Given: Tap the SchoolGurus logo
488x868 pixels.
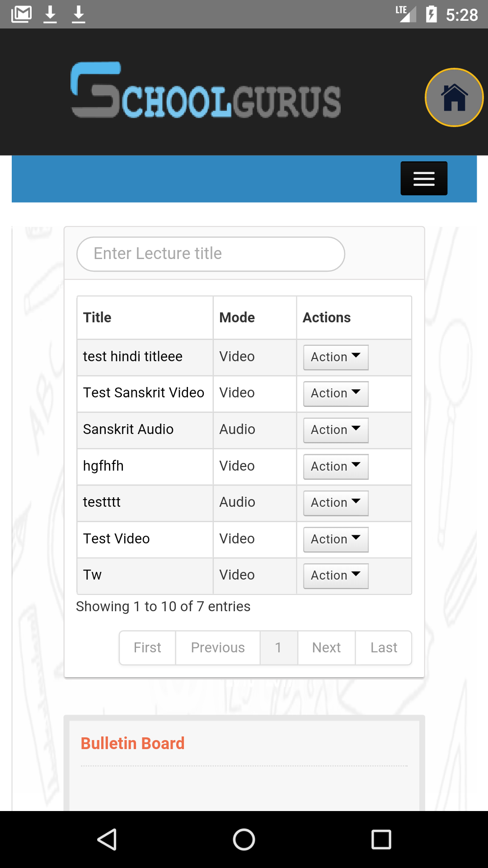Looking at the screenshot, I should coord(206,90).
